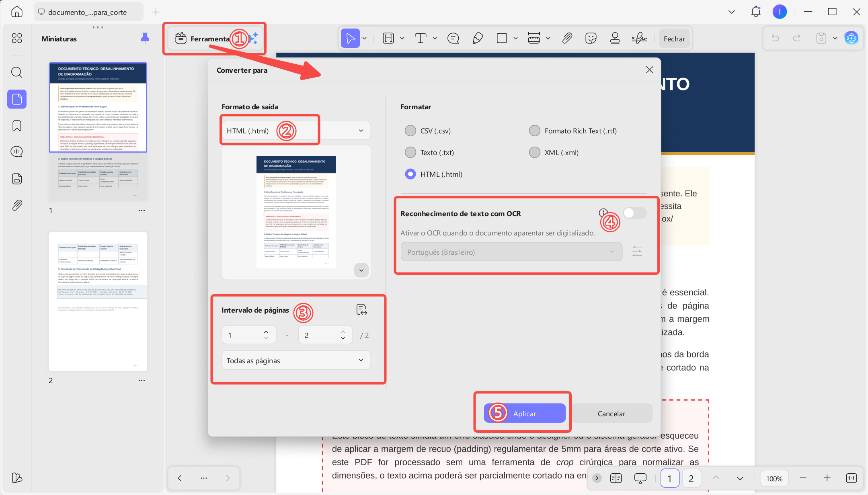
Task: Open the signature tool
Action: pyautogui.click(x=639, y=39)
